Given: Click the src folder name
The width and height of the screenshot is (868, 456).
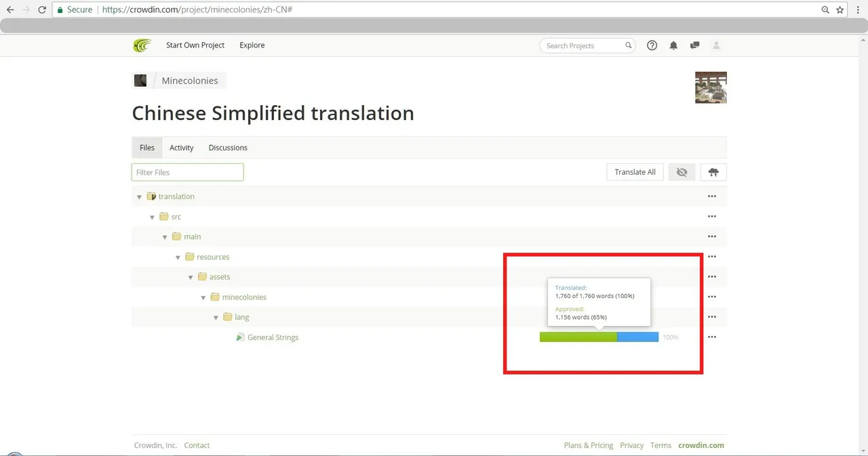Looking at the screenshot, I should click(x=176, y=217).
